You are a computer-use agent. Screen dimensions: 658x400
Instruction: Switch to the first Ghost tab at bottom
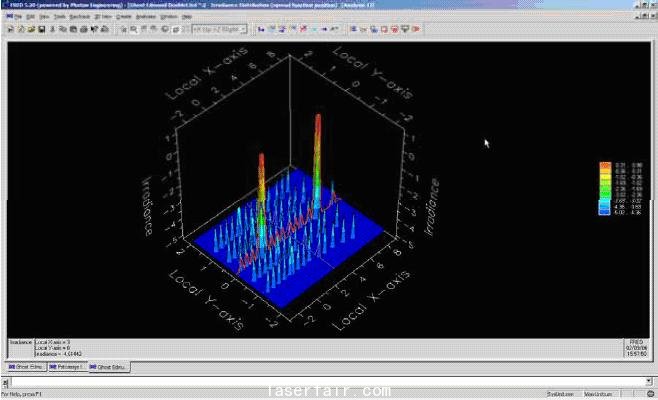pyautogui.click(x=26, y=368)
